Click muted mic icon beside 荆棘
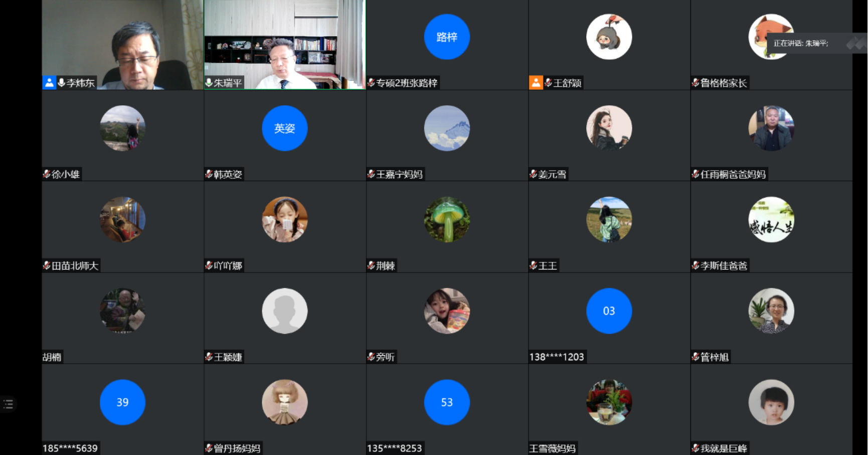 [x=371, y=266]
